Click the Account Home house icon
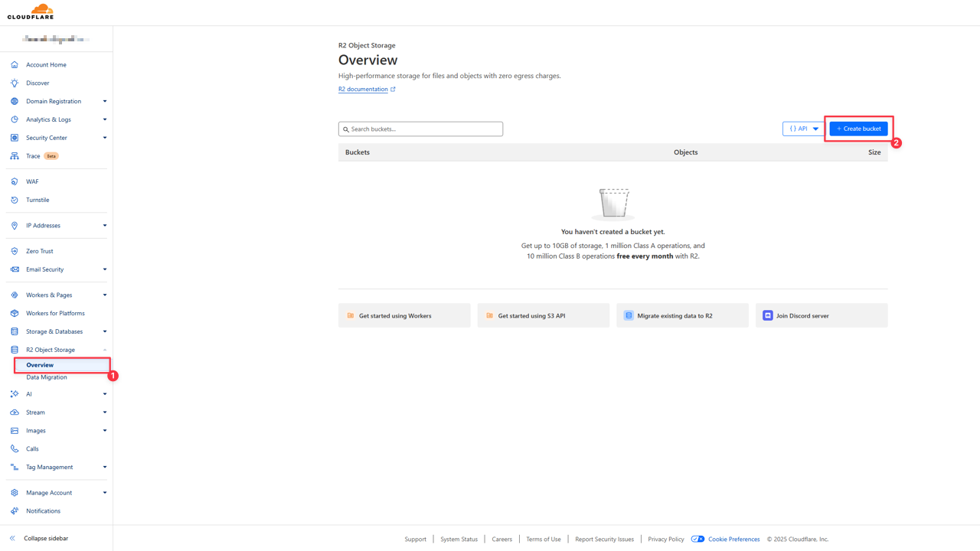This screenshot has width=980, height=551. pyautogui.click(x=15, y=65)
